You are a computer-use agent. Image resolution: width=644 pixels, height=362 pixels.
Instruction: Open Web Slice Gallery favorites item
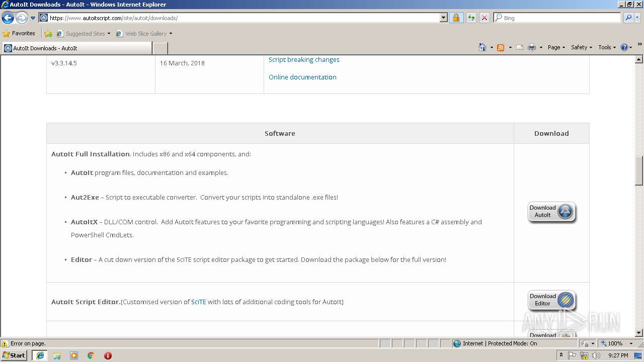[x=144, y=34]
